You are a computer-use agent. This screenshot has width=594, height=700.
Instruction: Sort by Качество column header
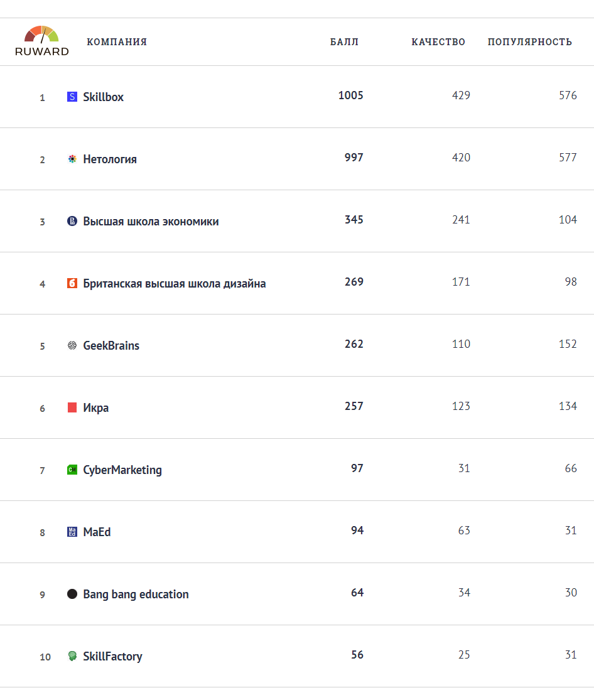coord(438,42)
